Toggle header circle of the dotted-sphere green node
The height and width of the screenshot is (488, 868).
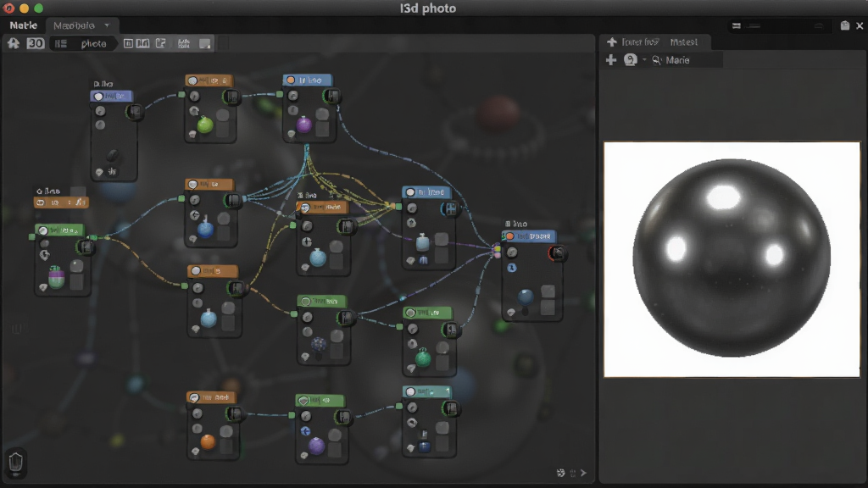tap(305, 301)
